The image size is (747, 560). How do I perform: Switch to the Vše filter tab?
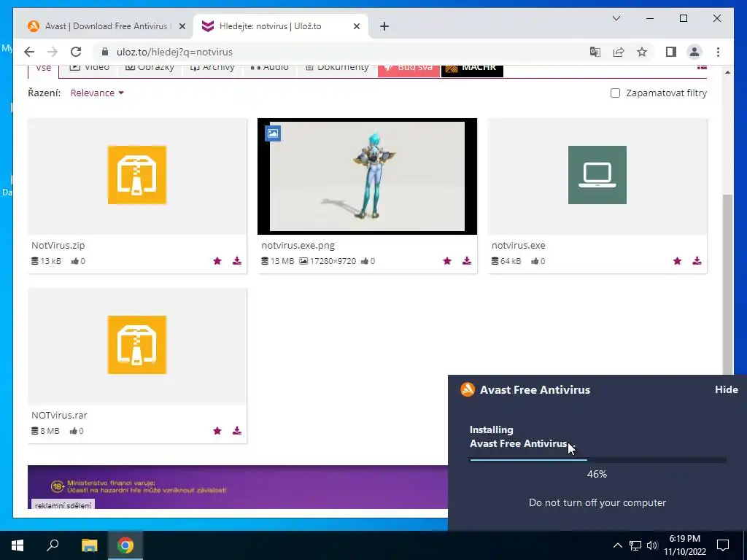pyautogui.click(x=43, y=69)
